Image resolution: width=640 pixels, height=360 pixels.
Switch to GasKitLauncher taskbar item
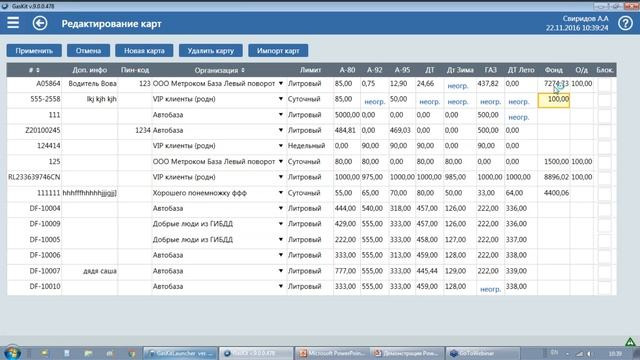181,353
